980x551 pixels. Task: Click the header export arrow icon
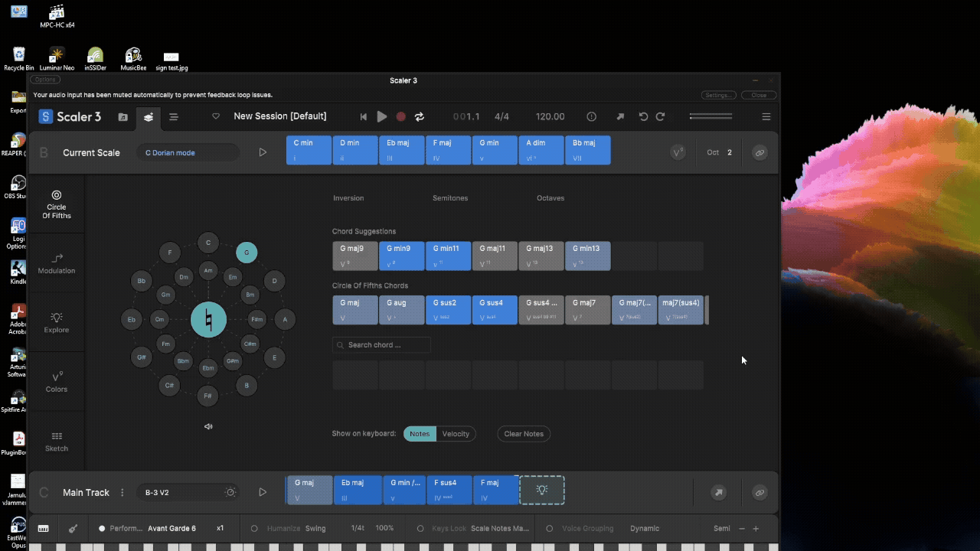[x=620, y=117]
